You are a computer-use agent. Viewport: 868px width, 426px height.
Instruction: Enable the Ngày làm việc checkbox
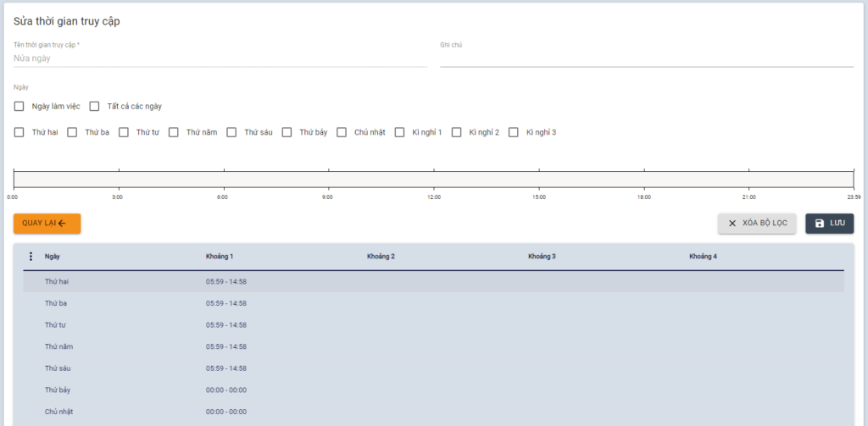(x=19, y=107)
